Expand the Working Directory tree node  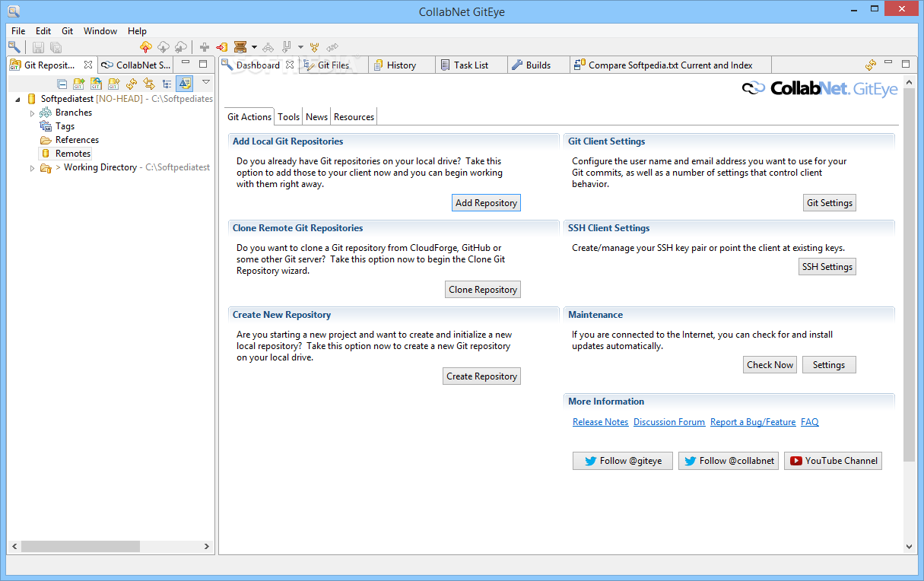[x=32, y=167]
